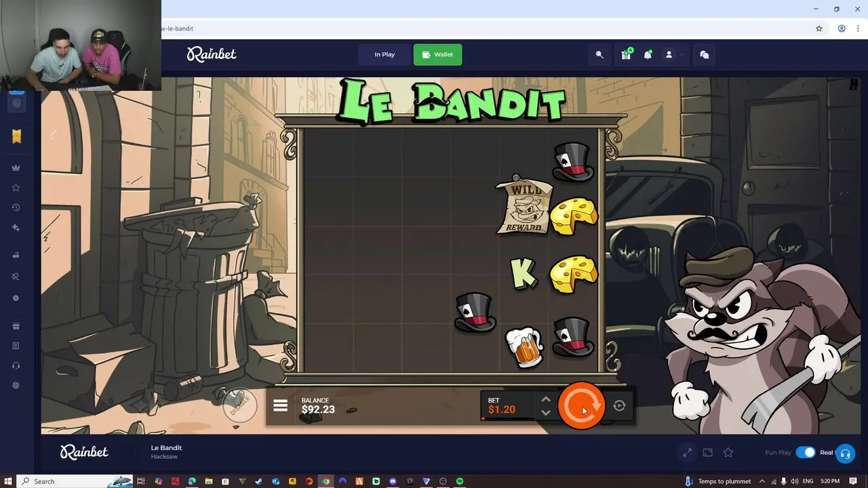This screenshot has height=488, width=868.
Task: Open Steam from the taskbar
Action: 259,481
